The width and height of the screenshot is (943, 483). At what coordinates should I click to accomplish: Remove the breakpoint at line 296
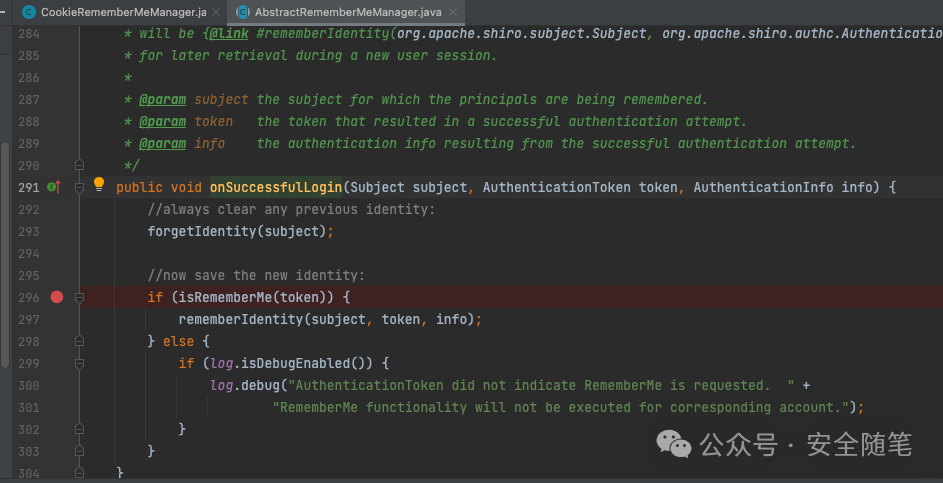pyautogui.click(x=57, y=297)
